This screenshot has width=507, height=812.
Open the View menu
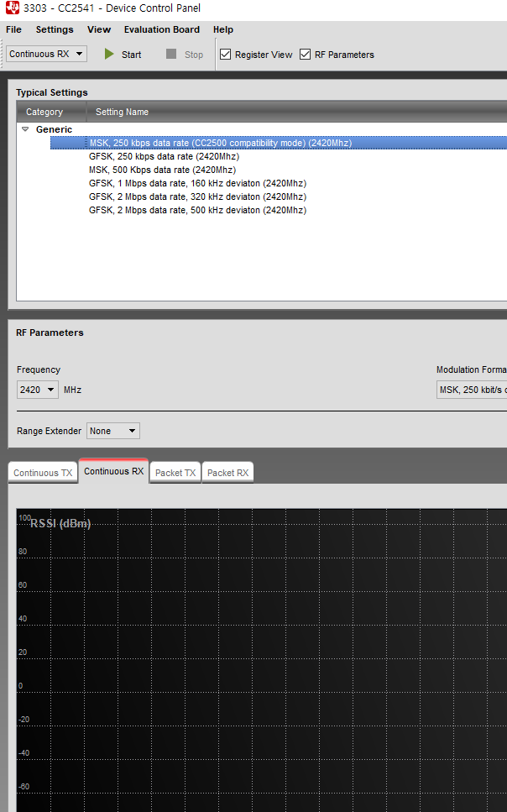(x=99, y=29)
